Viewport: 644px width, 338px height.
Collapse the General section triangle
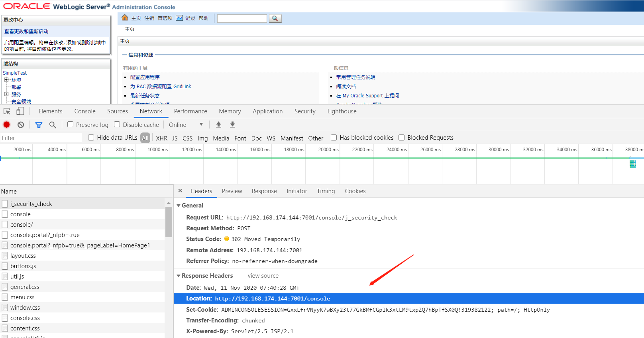point(179,206)
